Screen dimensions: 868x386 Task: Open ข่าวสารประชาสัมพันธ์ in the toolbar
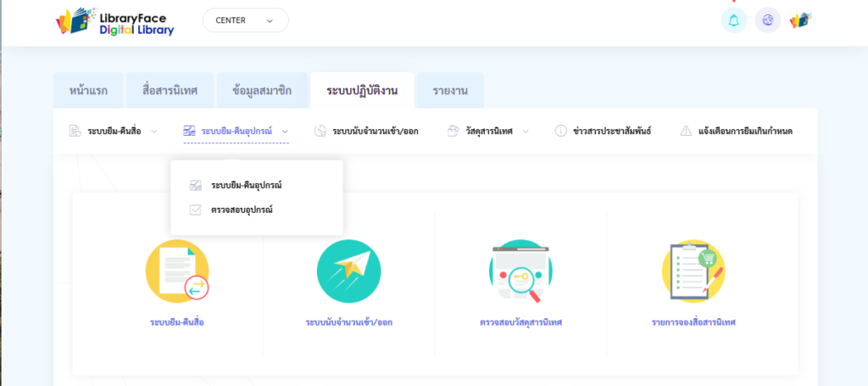pos(603,131)
